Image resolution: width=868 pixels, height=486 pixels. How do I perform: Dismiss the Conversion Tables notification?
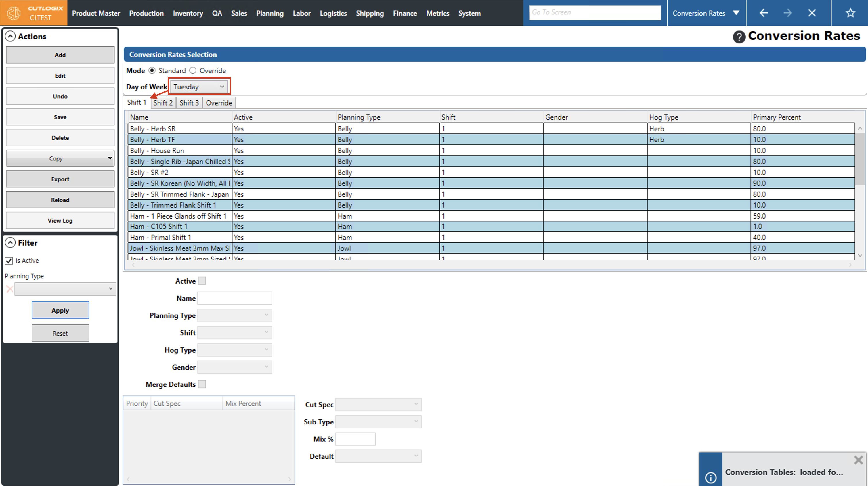coord(858,460)
